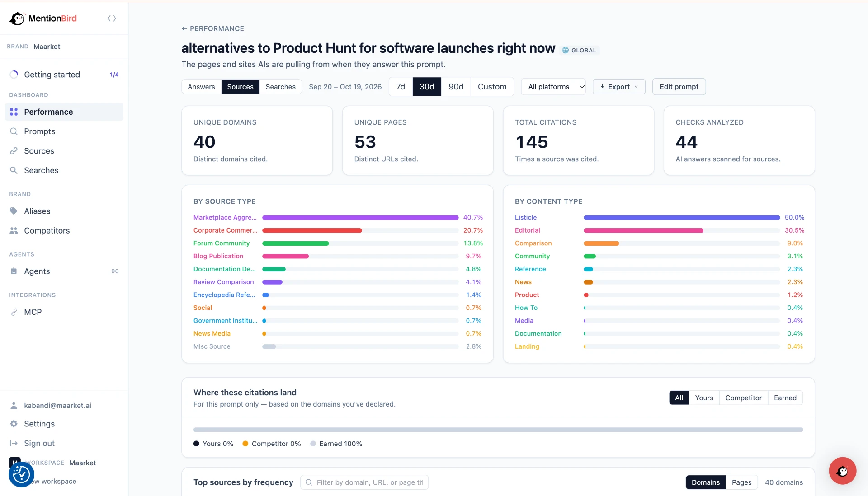Filter citations to Yours
This screenshot has width=868, height=496.
pos(704,398)
